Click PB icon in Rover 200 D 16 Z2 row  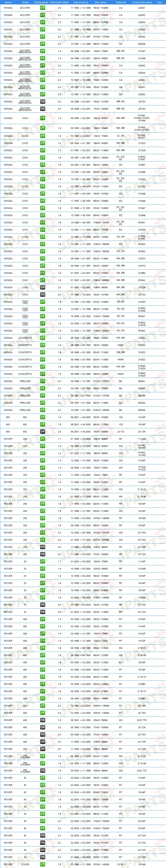tap(42, 489)
